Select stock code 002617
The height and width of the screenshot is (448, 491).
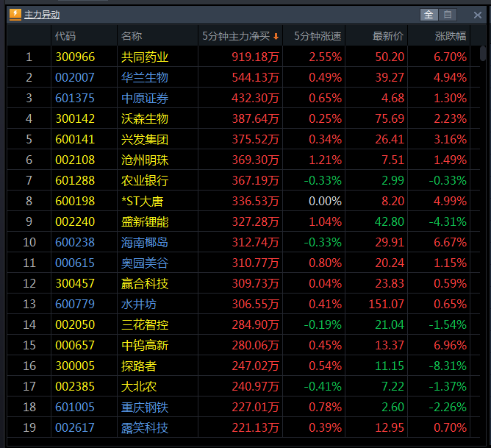tap(75, 427)
